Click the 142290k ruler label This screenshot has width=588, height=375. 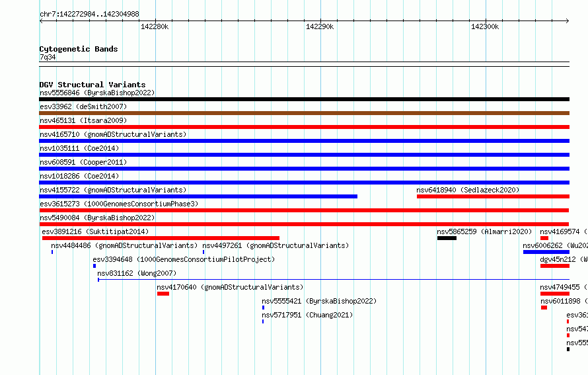pyautogui.click(x=320, y=26)
